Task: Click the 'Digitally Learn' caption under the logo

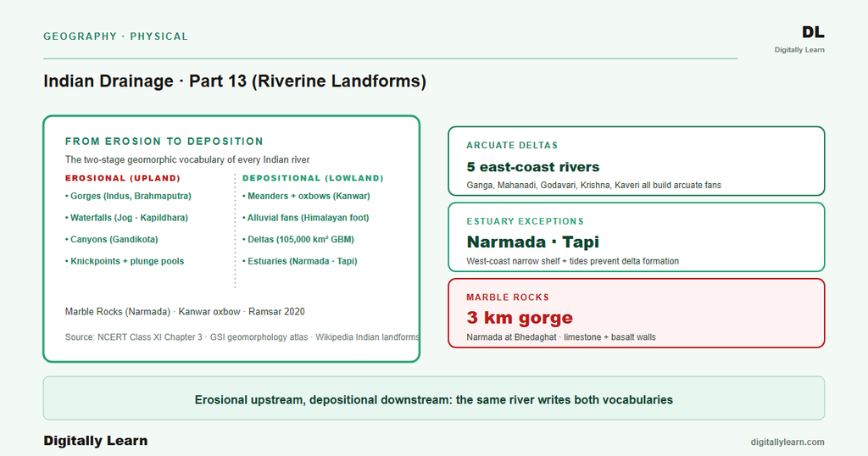Action: click(799, 50)
